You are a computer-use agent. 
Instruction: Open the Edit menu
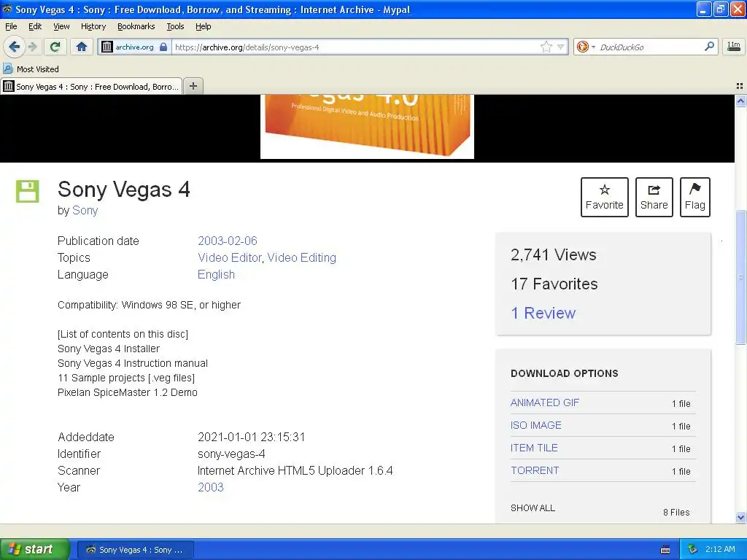[x=35, y=26]
